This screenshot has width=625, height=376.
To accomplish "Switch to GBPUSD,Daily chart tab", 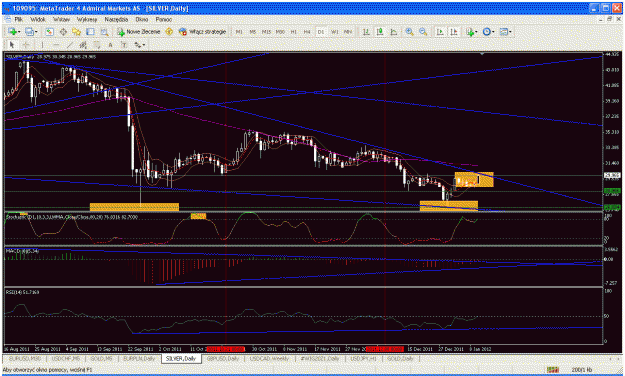I will (x=222, y=359).
